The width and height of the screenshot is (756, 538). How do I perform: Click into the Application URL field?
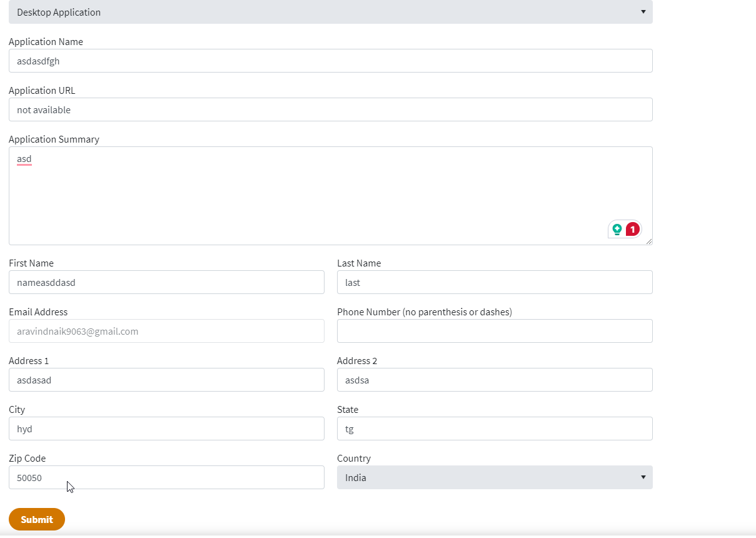pyautogui.click(x=330, y=109)
